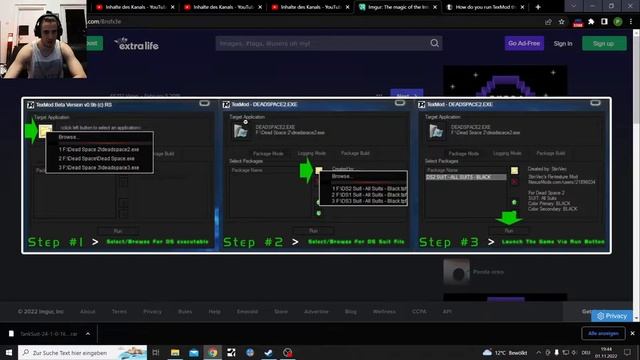Open the Rules footer link
640x360 pixels.
(185, 311)
